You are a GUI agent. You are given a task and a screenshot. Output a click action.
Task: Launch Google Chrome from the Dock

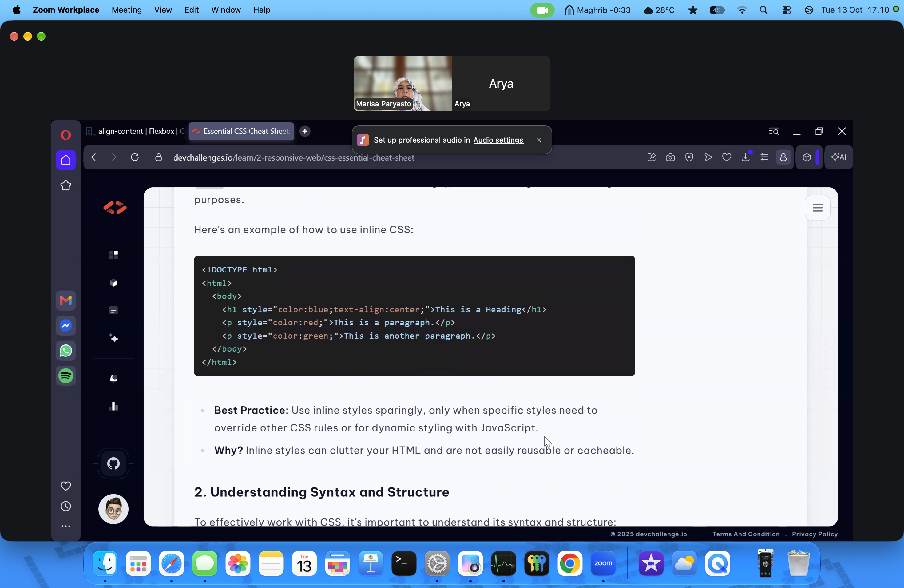point(570,563)
